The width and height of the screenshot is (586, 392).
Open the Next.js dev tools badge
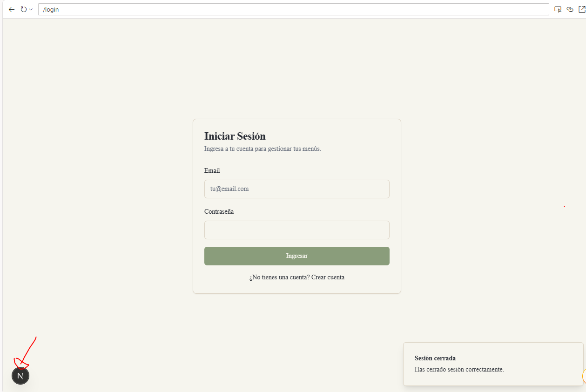pyautogui.click(x=20, y=376)
